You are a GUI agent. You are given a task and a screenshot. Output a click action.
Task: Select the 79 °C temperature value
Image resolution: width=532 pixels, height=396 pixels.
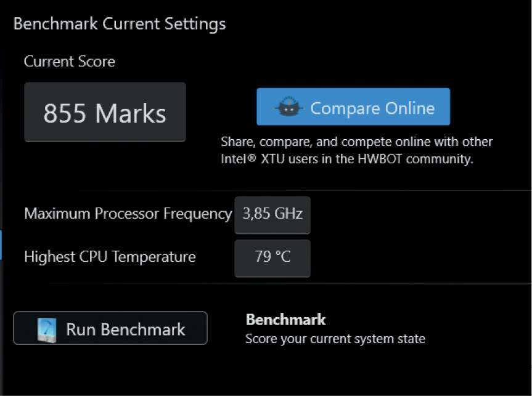pos(272,257)
